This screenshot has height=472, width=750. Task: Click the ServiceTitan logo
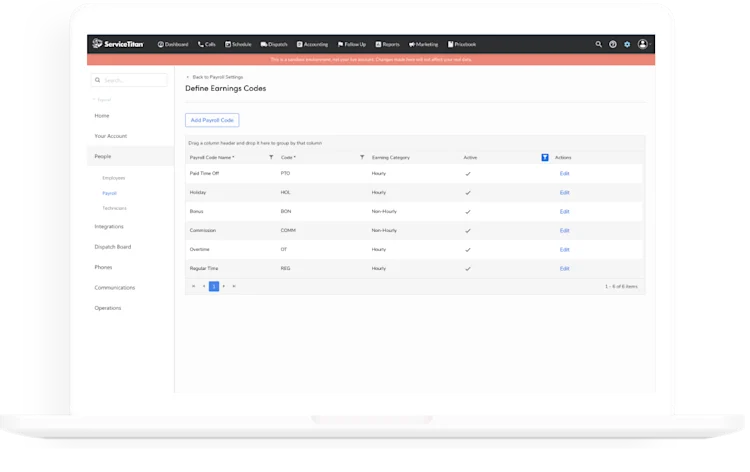coord(118,44)
